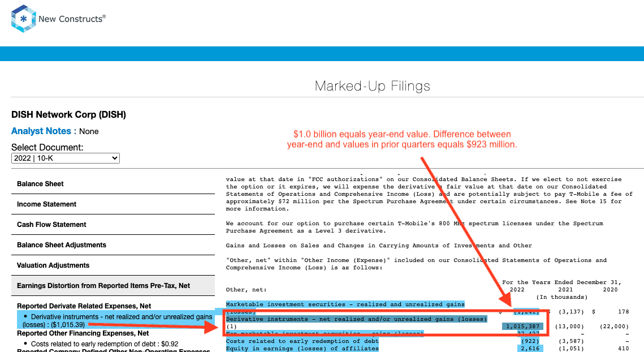Click the Equity in earnings (losses) of affiliates row

[302, 348]
